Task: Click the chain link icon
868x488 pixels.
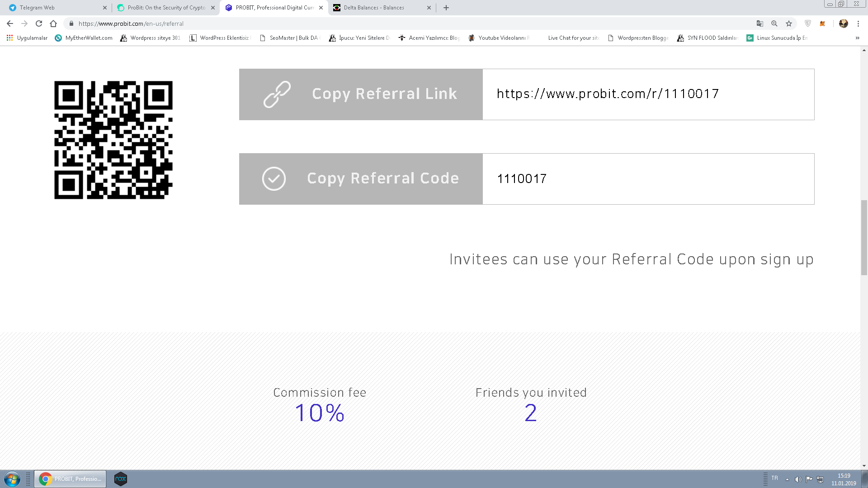Action: tap(277, 94)
